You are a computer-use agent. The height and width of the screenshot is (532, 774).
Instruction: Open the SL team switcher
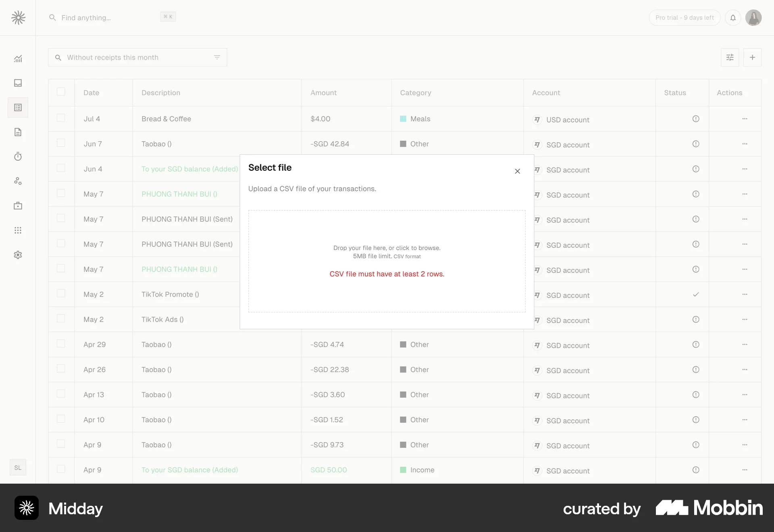click(x=18, y=468)
